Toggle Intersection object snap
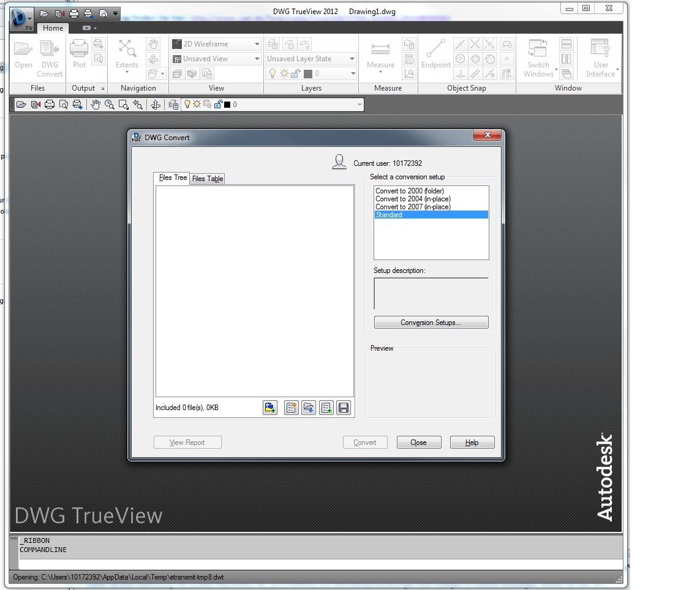The height and width of the screenshot is (590, 700). [475, 43]
